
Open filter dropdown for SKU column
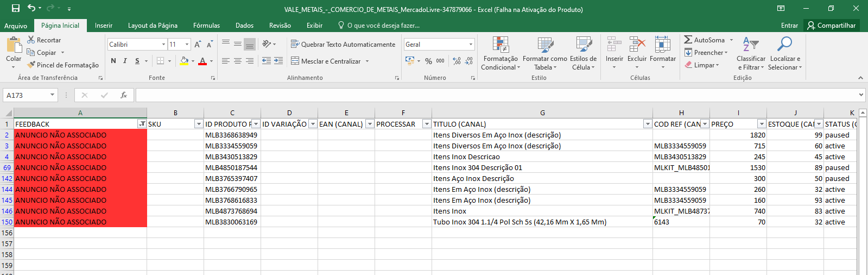pos(198,124)
